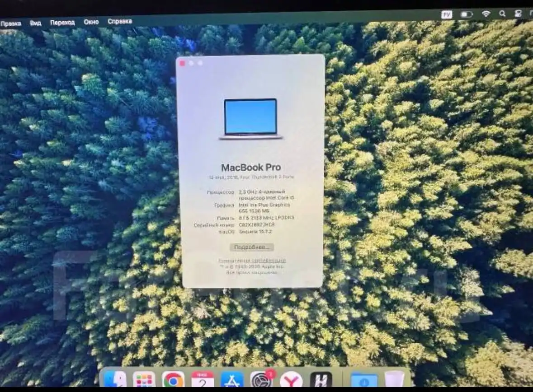The height and width of the screenshot is (392, 533).
Task: Open the Downloads folder in dock
Action: coord(364,379)
